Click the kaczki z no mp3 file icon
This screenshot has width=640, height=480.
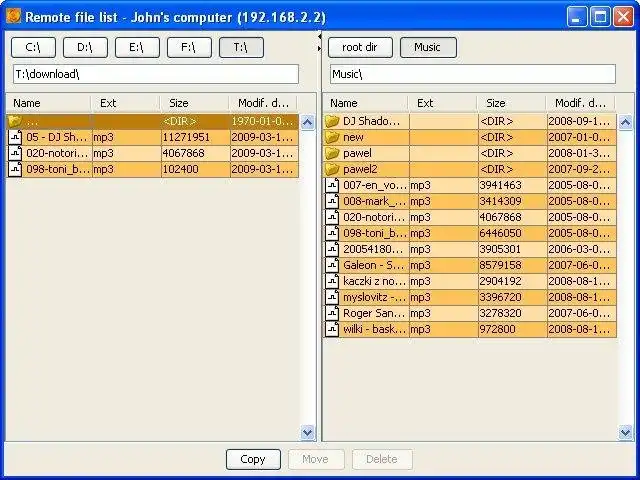332,281
